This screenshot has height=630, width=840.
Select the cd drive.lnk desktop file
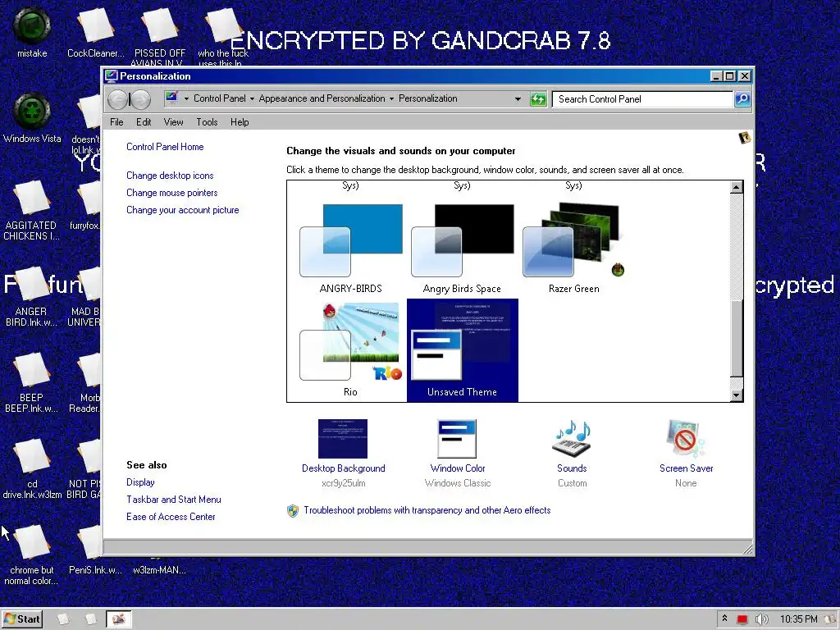coord(32,468)
